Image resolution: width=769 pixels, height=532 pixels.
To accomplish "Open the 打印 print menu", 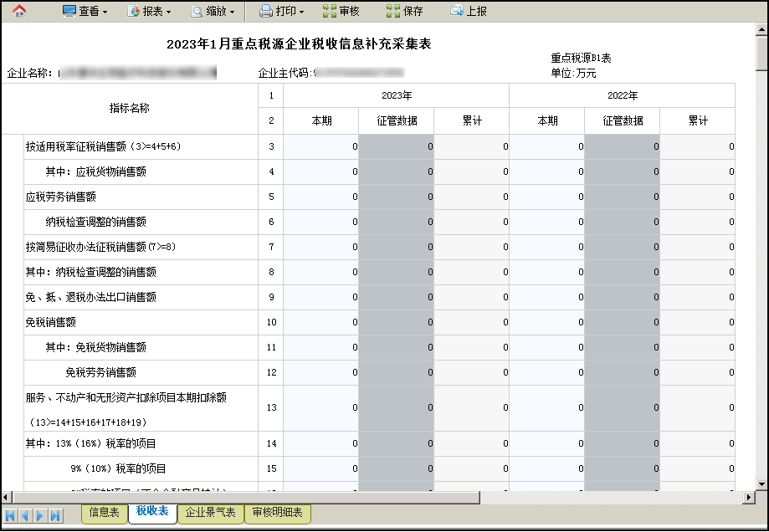I will 281,11.
